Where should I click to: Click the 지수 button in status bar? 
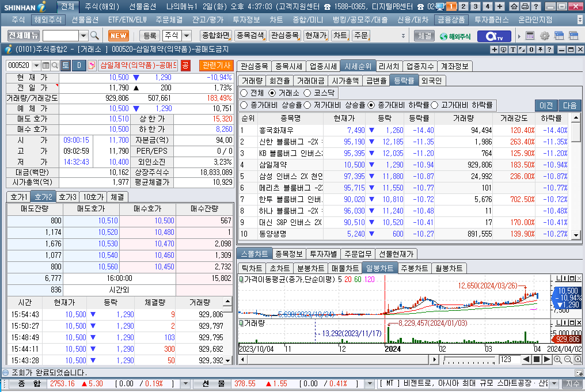point(573,383)
